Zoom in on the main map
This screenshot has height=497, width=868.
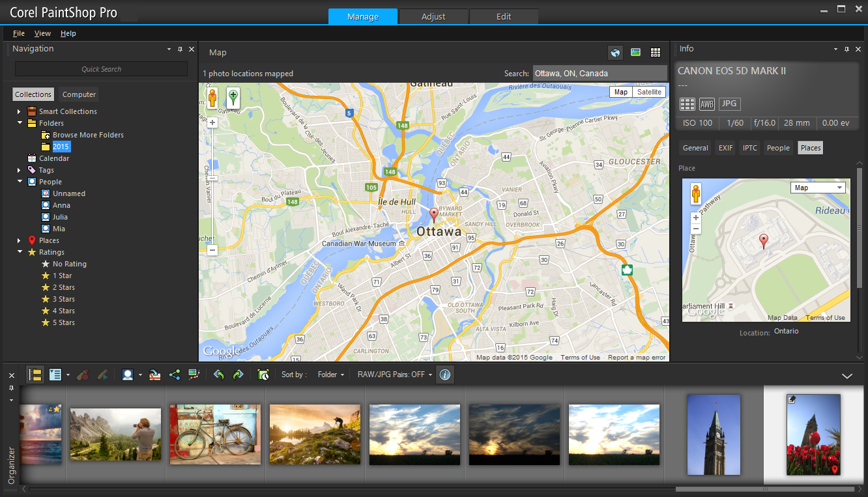pos(212,122)
